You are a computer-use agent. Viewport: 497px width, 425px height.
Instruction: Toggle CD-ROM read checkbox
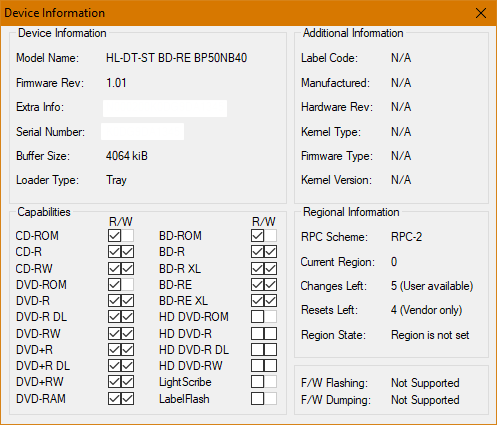click(x=114, y=236)
